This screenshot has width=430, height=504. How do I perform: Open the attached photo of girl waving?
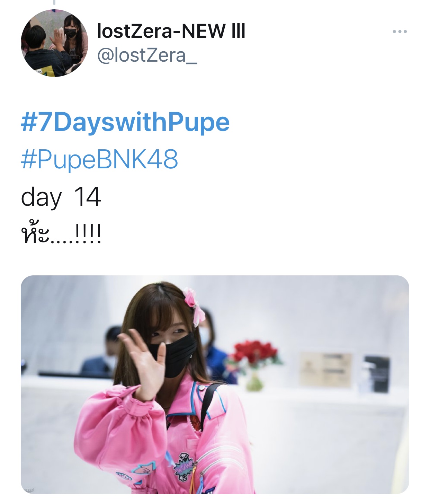point(215,384)
